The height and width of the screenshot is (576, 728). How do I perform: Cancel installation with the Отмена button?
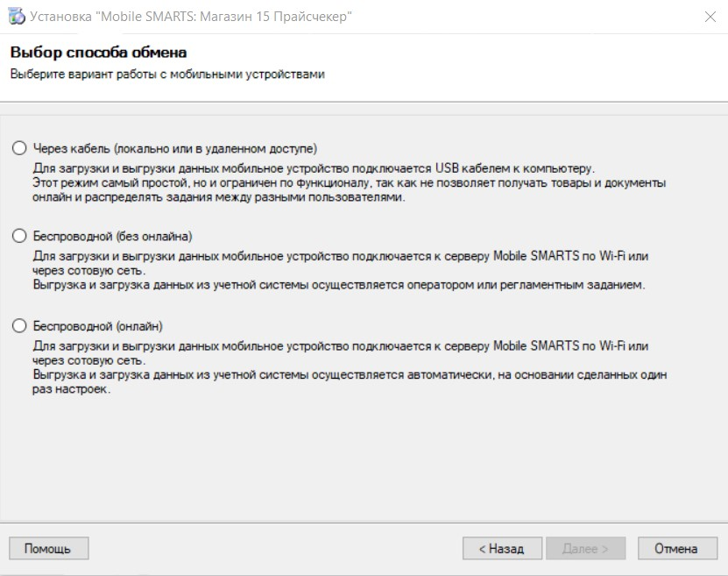click(677, 549)
